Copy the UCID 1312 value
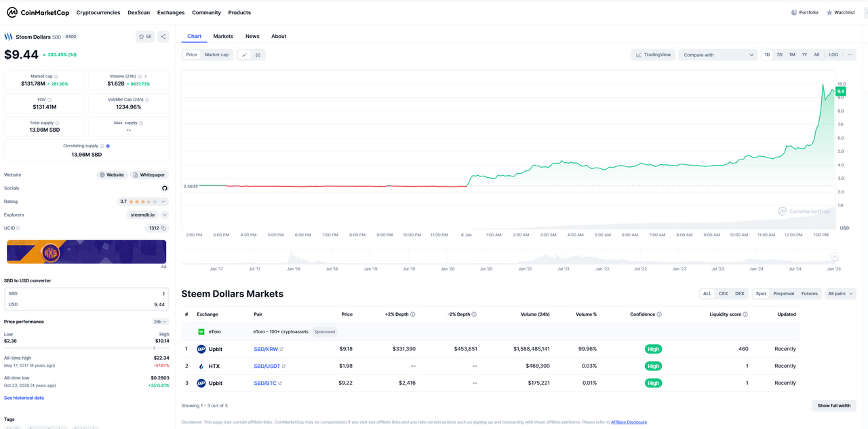The width and height of the screenshot is (868, 429). click(163, 228)
